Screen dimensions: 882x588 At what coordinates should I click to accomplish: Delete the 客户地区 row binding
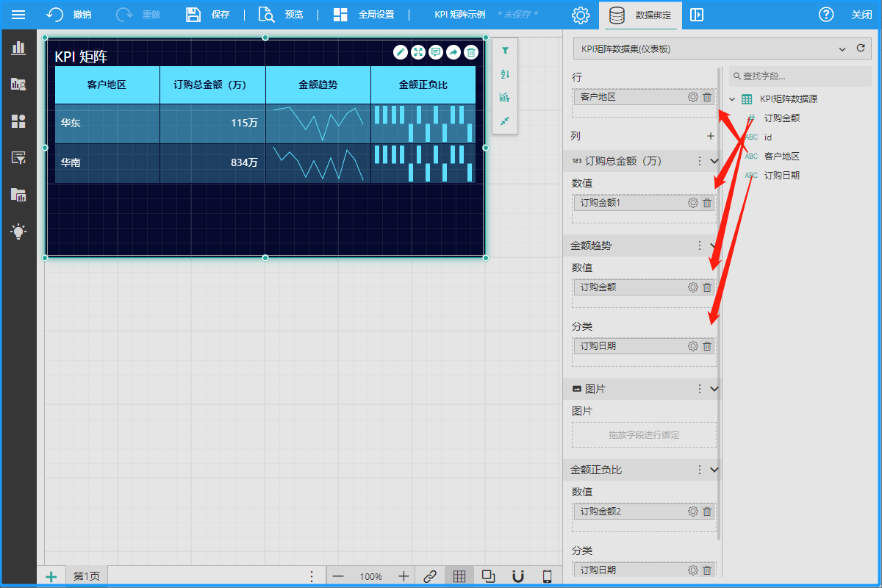point(707,97)
